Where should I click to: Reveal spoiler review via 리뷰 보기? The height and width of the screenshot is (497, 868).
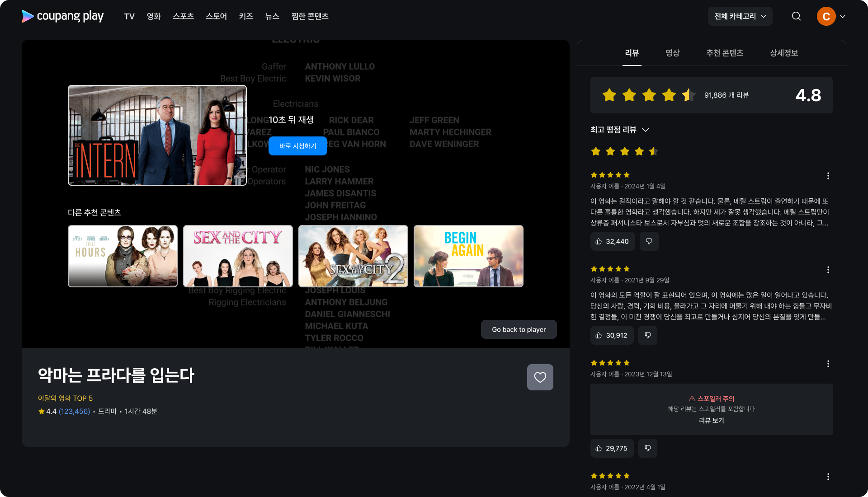tap(711, 420)
